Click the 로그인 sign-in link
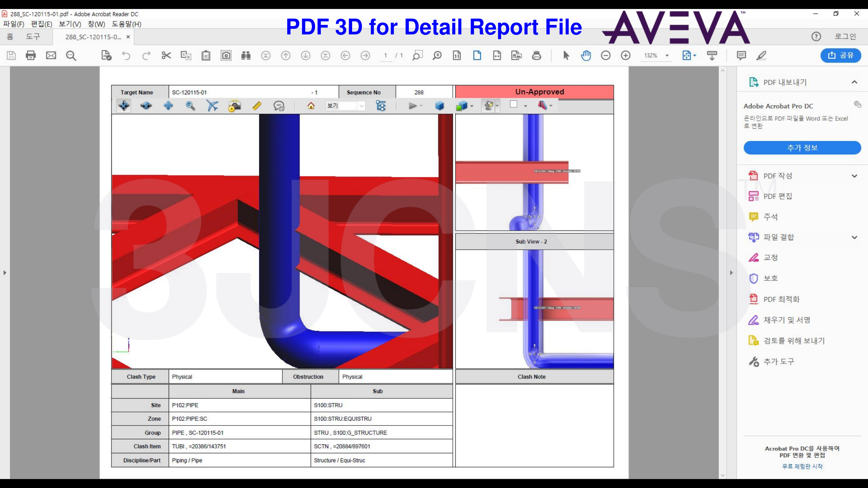Screen dimensions: 868x488 click(845, 36)
